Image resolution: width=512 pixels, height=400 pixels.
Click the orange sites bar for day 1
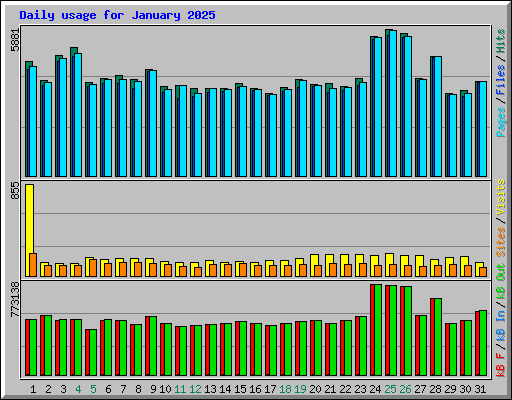pyautogui.click(x=33, y=265)
